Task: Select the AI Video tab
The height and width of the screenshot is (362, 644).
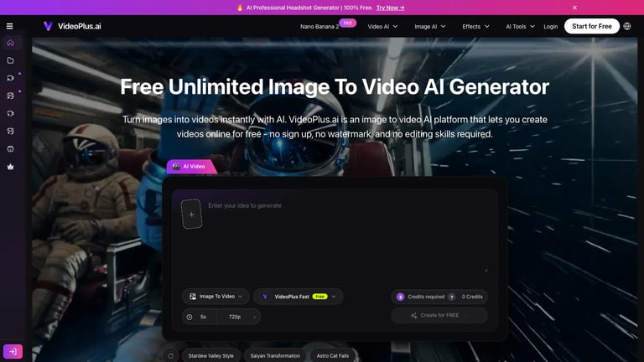Action: [191, 166]
